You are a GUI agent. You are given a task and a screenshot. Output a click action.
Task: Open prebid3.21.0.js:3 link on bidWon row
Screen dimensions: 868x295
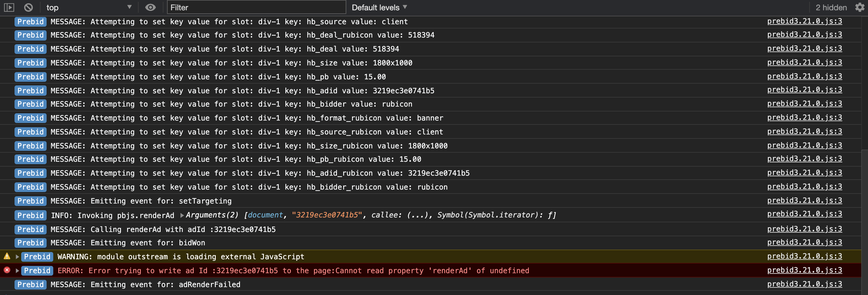click(805, 242)
